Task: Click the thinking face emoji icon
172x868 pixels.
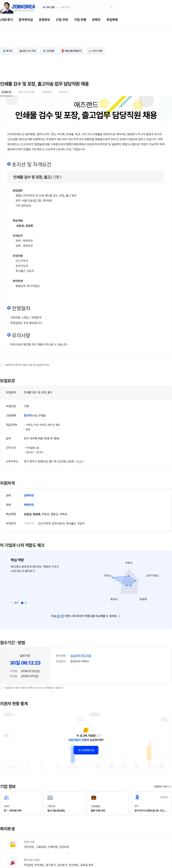Action: 86,730
